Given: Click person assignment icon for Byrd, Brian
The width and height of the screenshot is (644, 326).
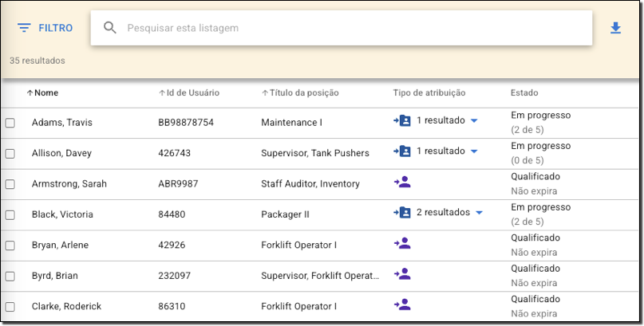Looking at the screenshot, I should click(402, 274).
